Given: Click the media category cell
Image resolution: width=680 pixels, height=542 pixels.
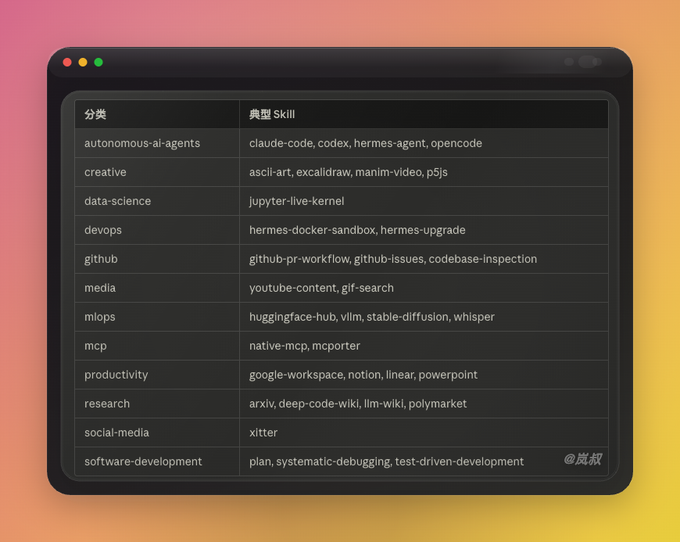Looking at the screenshot, I should point(157,288).
